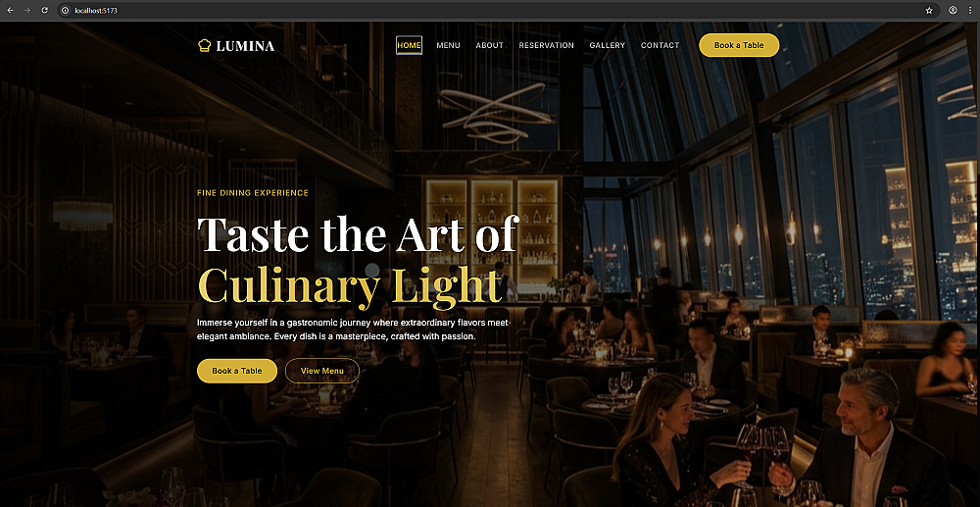Image resolution: width=980 pixels, height=507 pixels.
Task: Bookmark this page with the star icon
Action: [x=929, y=11]
